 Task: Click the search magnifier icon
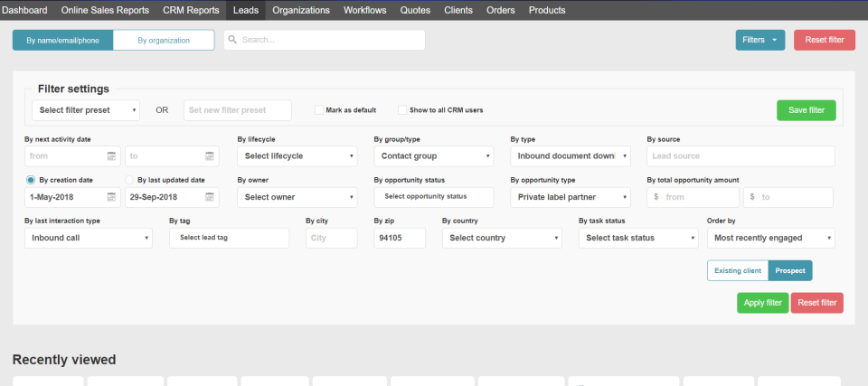coord(232,40)
